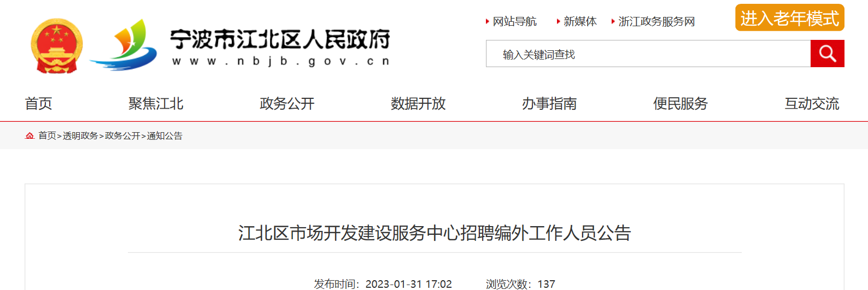Open the 互动交流 menu
This screenshot has height=290, width=868.
[812, 104]
